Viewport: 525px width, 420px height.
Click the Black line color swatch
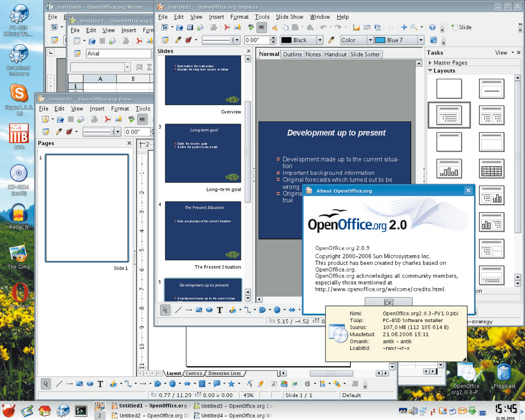(x=286, y=40)
